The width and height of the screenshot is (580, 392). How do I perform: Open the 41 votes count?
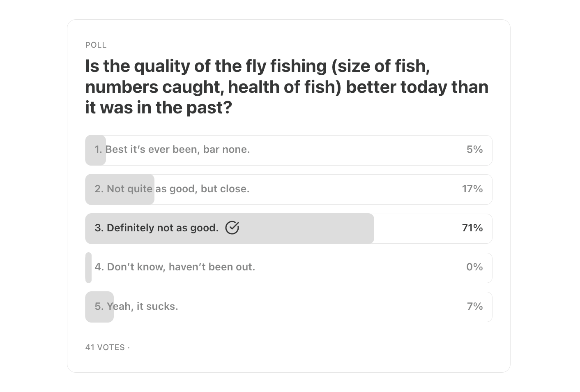(x=105, y=348)
